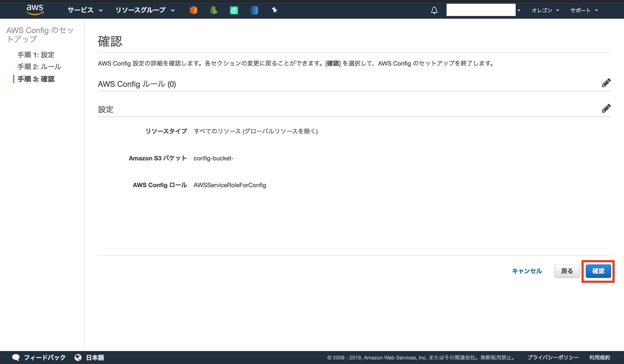Go to 手順 2: ルール
This screenshot has height=364, width=624.
tap(39, 67)
